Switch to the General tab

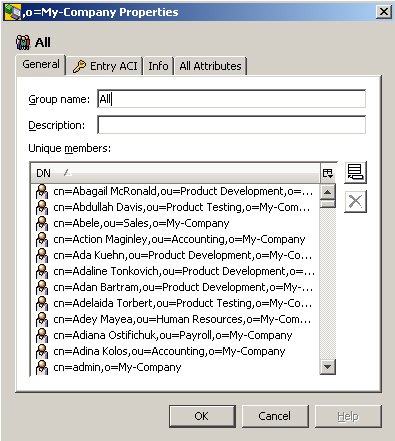pyautogui.click(x=41, y=64)
